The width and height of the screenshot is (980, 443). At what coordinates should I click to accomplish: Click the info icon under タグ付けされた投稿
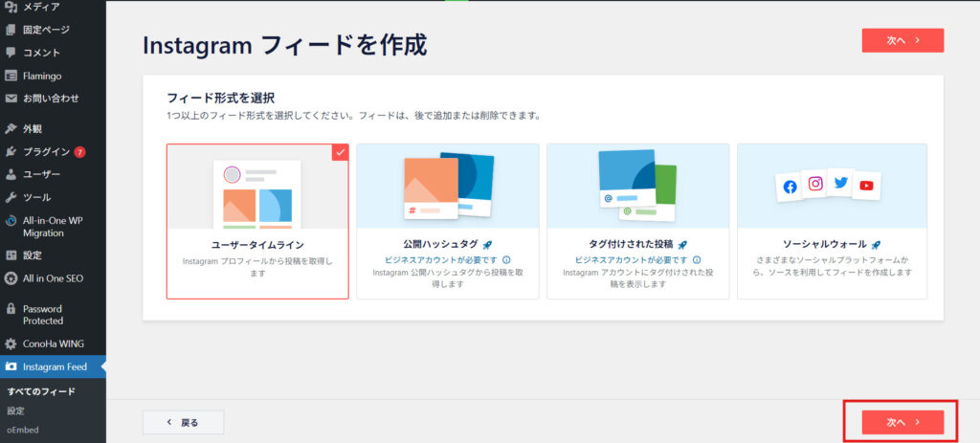(x=697, y=260)
